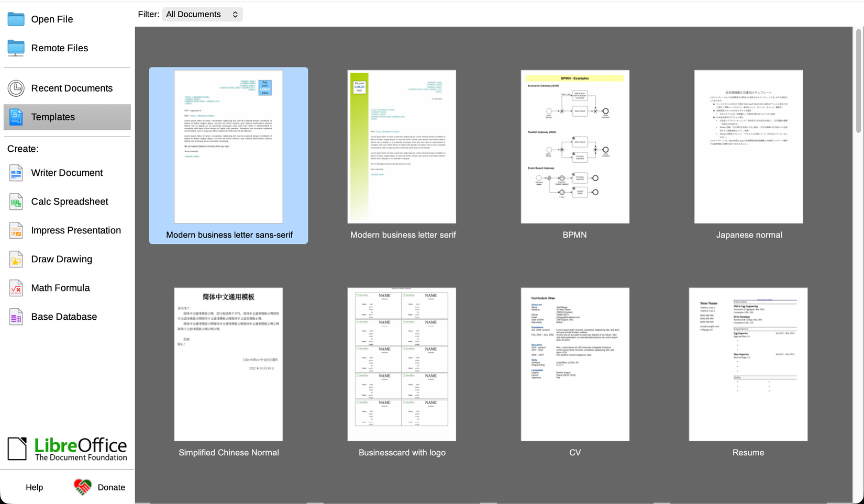Open the Recent Documents clock icon
The width and height of the screenshot is (864, 504).
coord(16,88)
